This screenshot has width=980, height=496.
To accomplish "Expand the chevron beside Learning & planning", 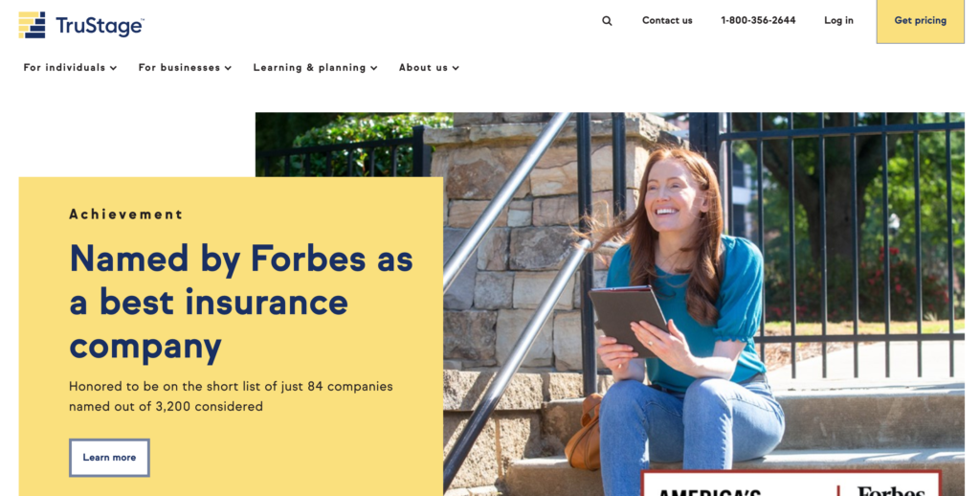I will [374, 68].
